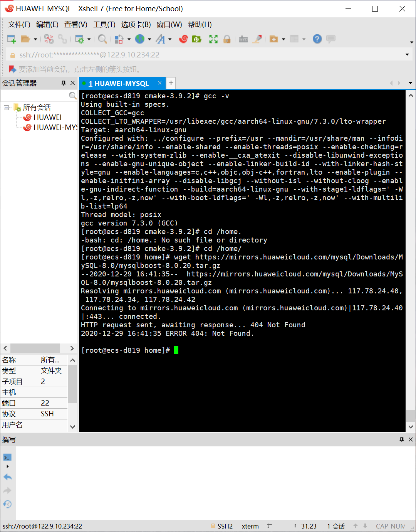Click the highlight pen toolbar icon
This screenshot has height=532, width=416.
tap(258, 39)
